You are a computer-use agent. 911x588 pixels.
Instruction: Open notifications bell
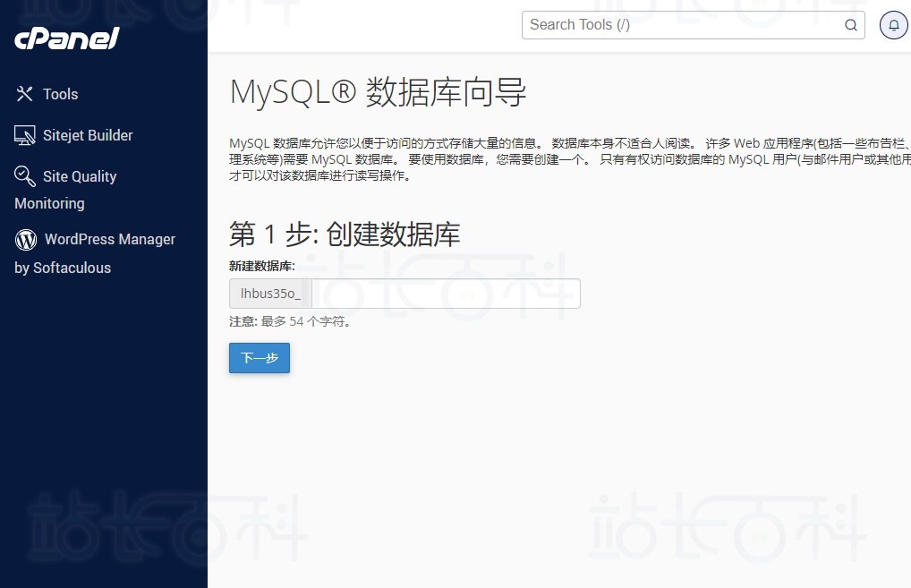[894, 25]
